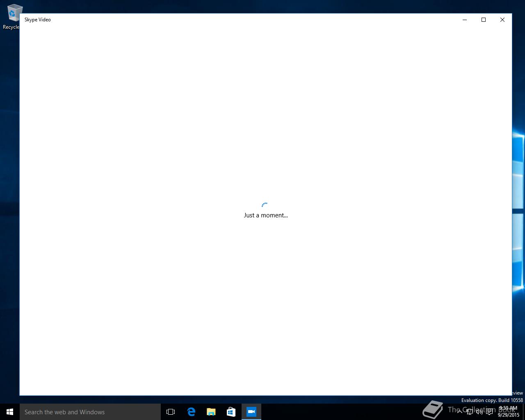Launch Microsoft Edge from the taskbar
This screenshot has width=525, height=420.
[x=191, y=412]
